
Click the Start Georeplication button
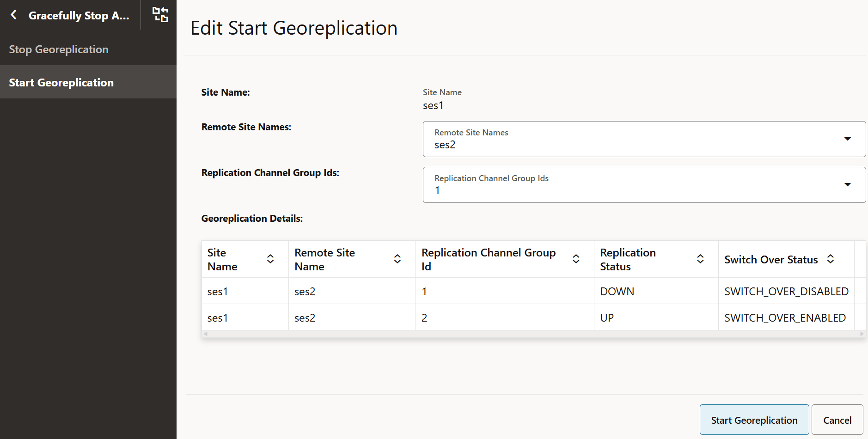click(754, 420)
